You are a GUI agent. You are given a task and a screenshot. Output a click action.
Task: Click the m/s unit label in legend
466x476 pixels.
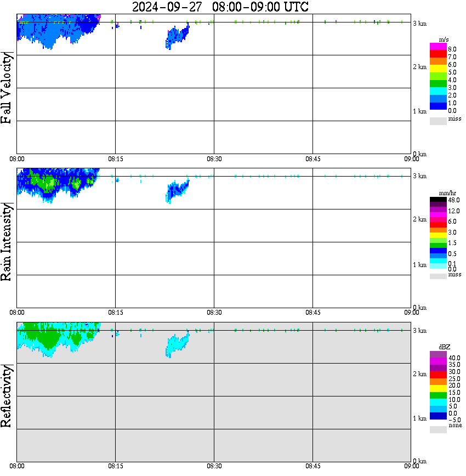pyautogui.click(x=444, y=40)
